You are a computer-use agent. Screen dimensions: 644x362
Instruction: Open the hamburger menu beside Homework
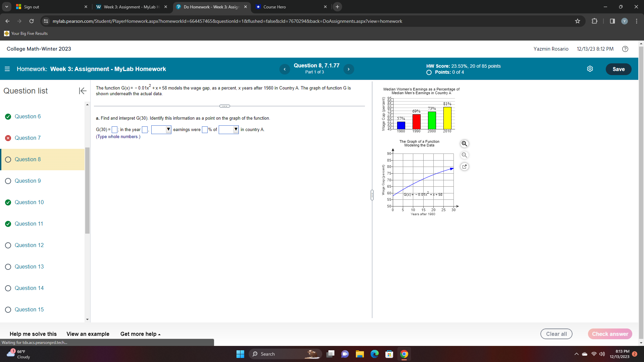(x=7, y=69)
